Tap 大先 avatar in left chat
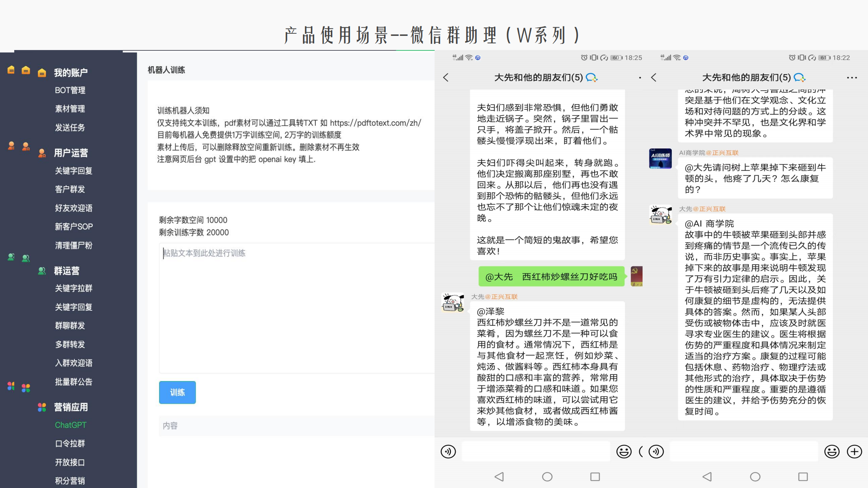 [453, 303]
